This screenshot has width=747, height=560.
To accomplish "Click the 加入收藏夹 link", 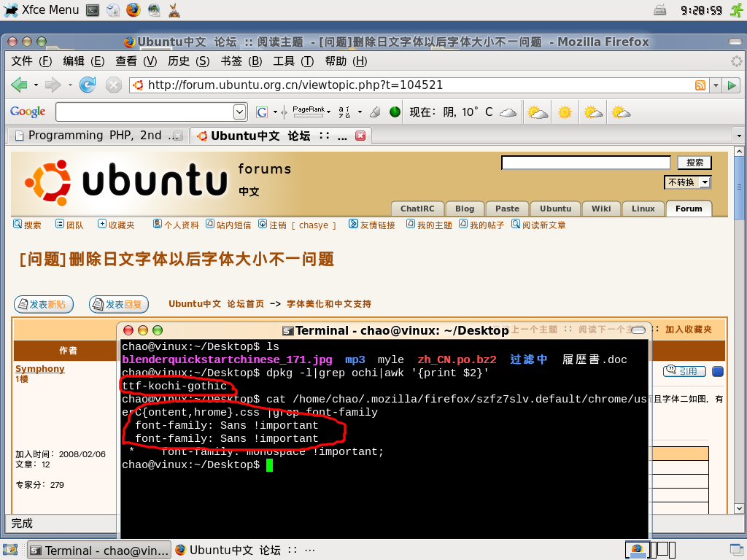I will coord(689,329).
